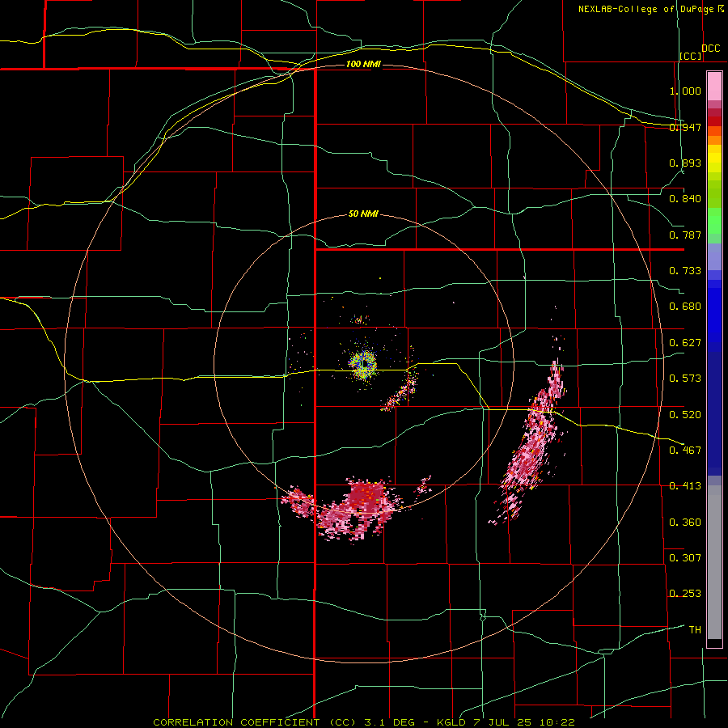This screenshot has width=728, height=728.
Task: Click the 0.840 scale value
Action: click(x=685, y=199)
